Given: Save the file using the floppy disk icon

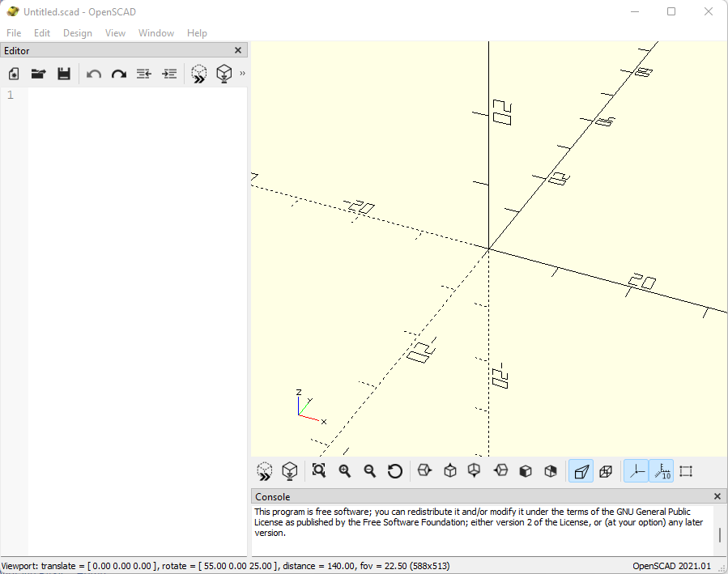Looking at the screenshot, I should pos(64,74).
